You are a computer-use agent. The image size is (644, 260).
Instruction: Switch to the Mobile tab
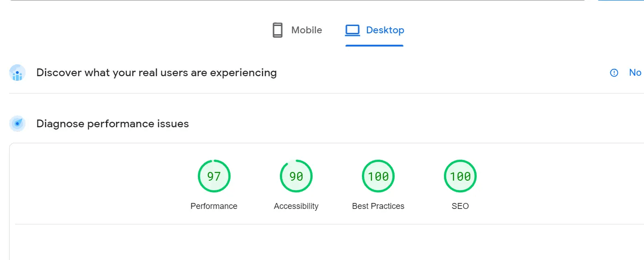306,30
